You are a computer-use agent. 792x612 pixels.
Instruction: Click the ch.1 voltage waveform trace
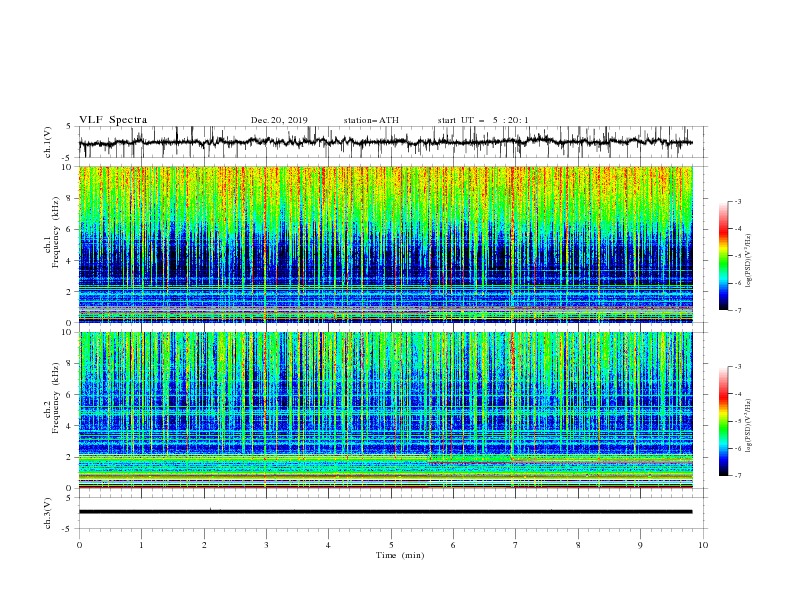pos(385,142)
